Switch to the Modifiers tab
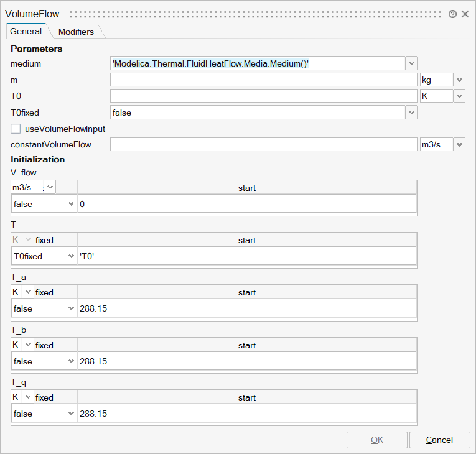This screenshot has width=476, height=454. pos(76,32)
